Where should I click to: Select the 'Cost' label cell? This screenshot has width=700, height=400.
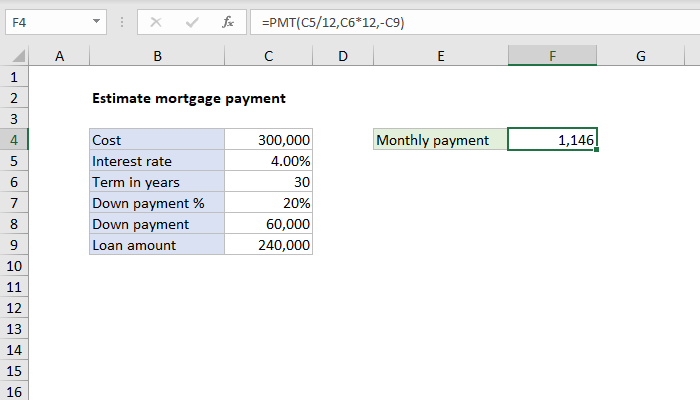[157, 140]
